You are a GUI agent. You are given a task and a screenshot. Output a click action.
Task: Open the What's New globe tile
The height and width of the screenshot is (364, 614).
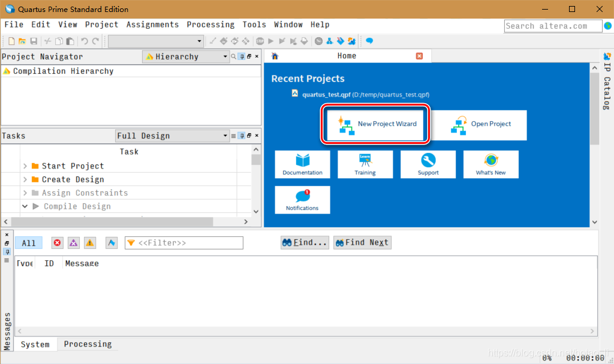click(490, 164)
